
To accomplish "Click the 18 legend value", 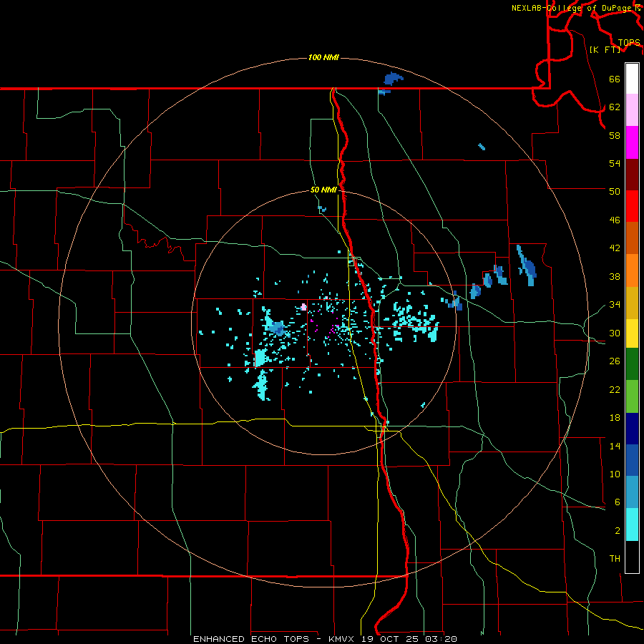I will click(615, 418).
